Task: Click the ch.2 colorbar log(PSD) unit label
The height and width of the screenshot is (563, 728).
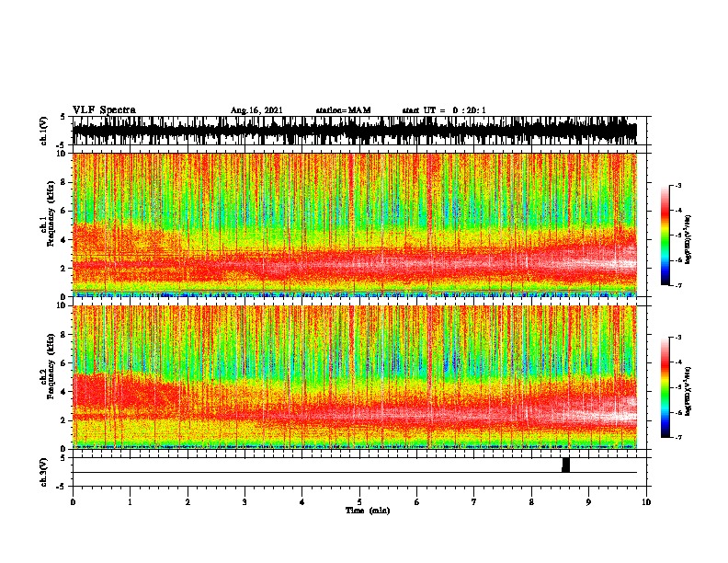Action: pyautogui.click(x=688, y=391)
